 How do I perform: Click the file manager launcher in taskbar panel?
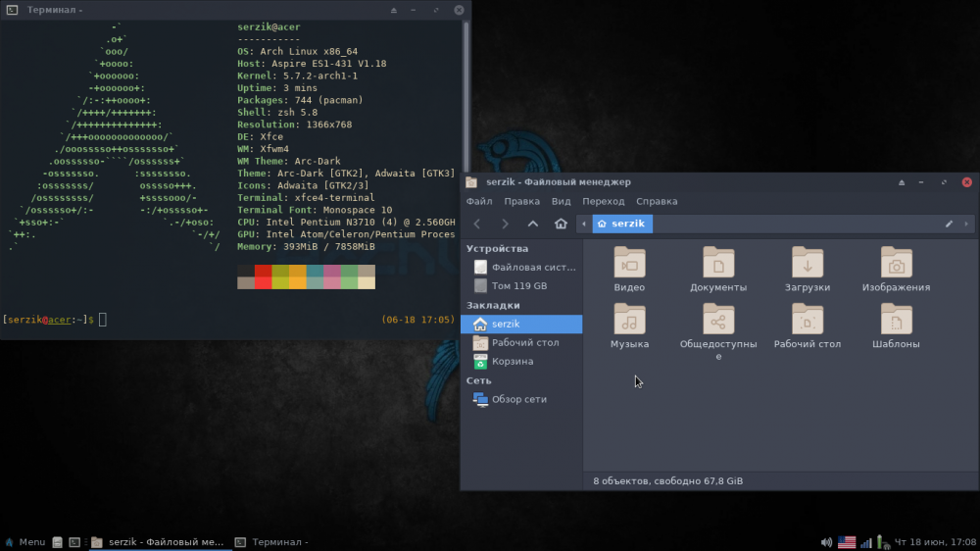pos(58,542)
